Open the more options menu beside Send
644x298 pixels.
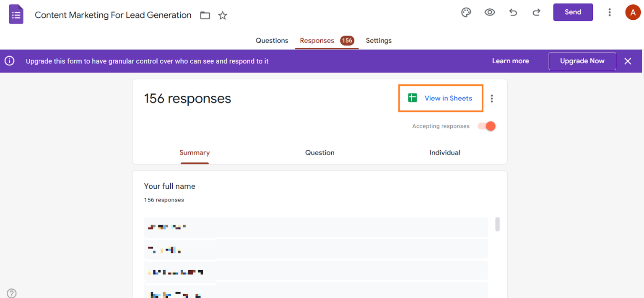tap(610, 12)
